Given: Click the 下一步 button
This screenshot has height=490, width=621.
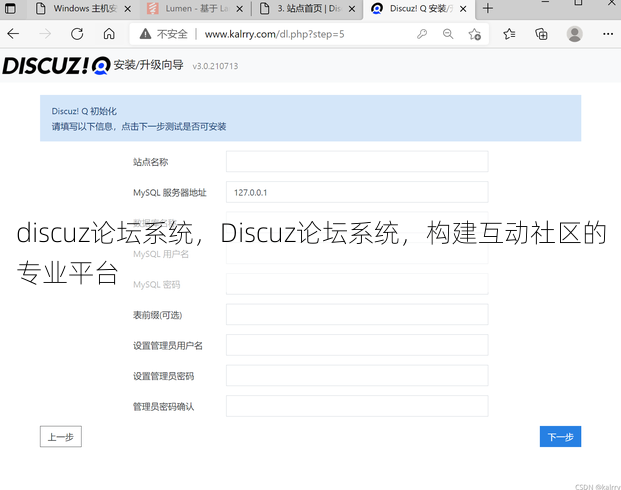Looking at the screenshot, I should click(560, 437).
